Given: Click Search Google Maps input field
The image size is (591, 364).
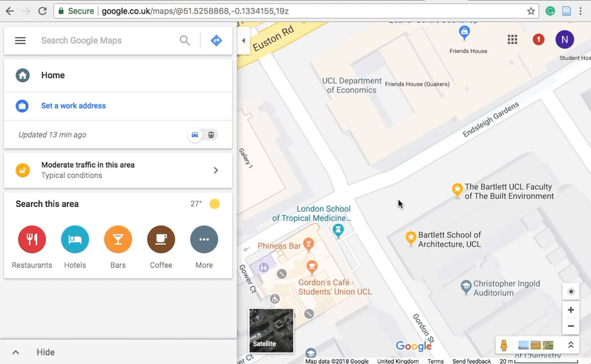Looking at the screenshot, I should (105, 40).
